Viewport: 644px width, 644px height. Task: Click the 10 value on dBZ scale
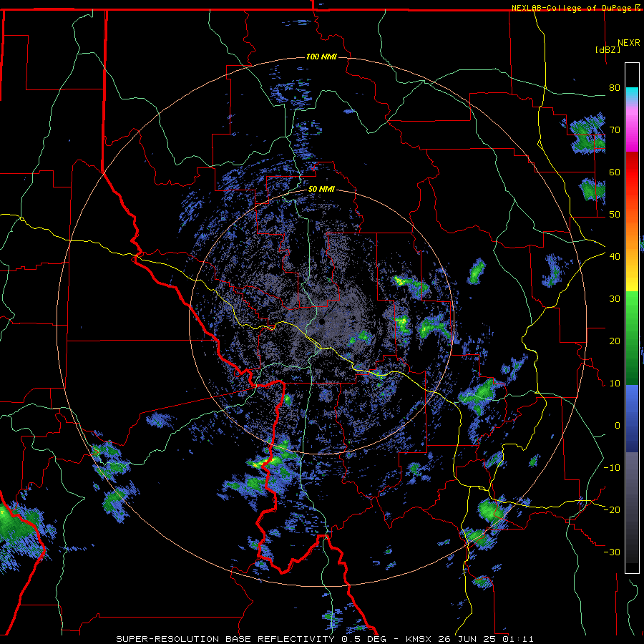[615, 384]
